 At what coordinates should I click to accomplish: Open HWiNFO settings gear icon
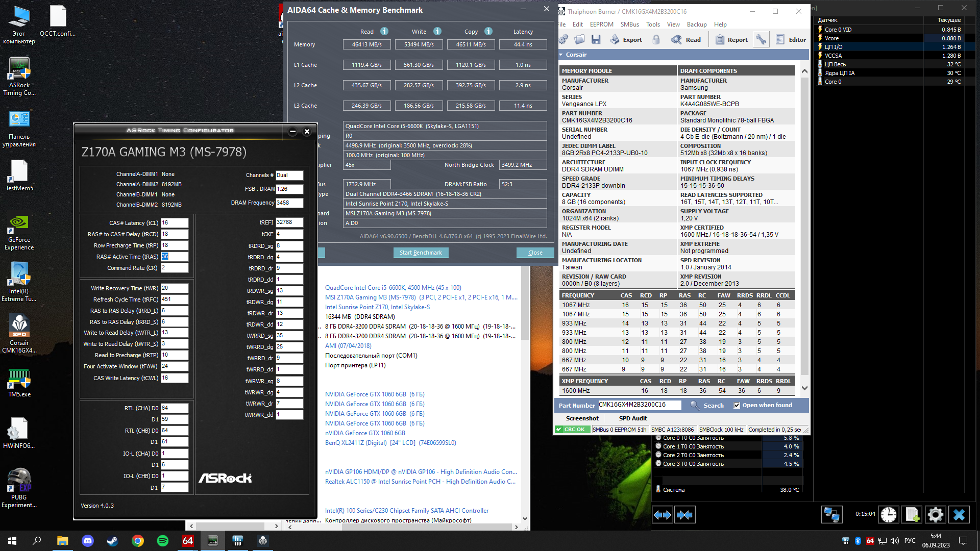pos(935,515)
